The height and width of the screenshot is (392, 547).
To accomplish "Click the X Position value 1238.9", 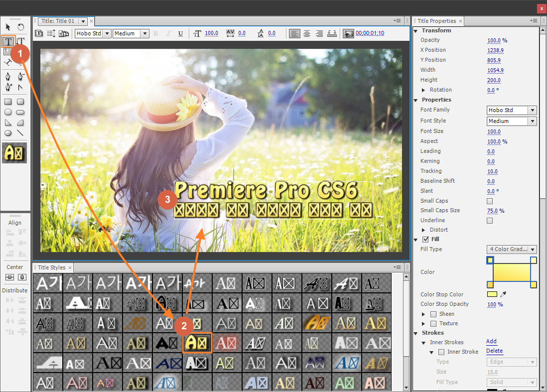I will click(495, 50).
